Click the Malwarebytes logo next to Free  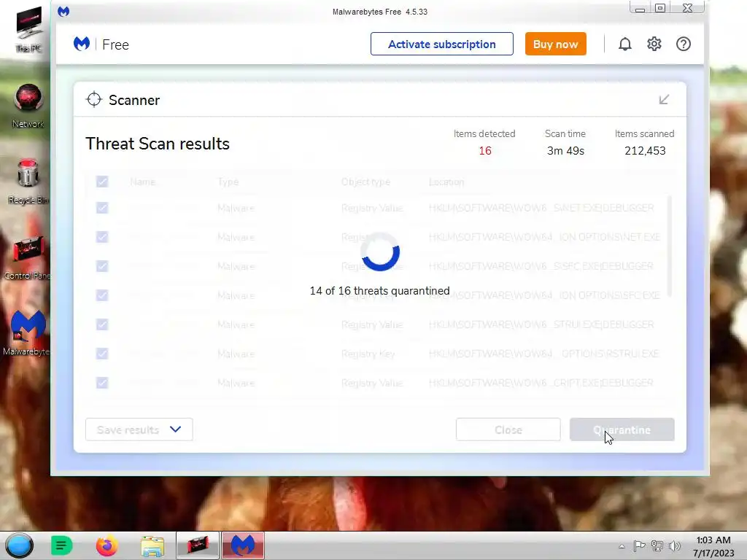point(82,44)
